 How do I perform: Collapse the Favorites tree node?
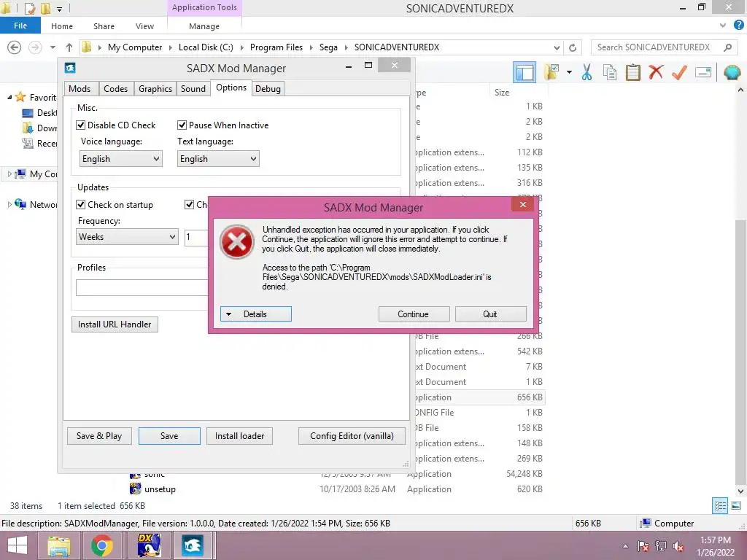9,97
